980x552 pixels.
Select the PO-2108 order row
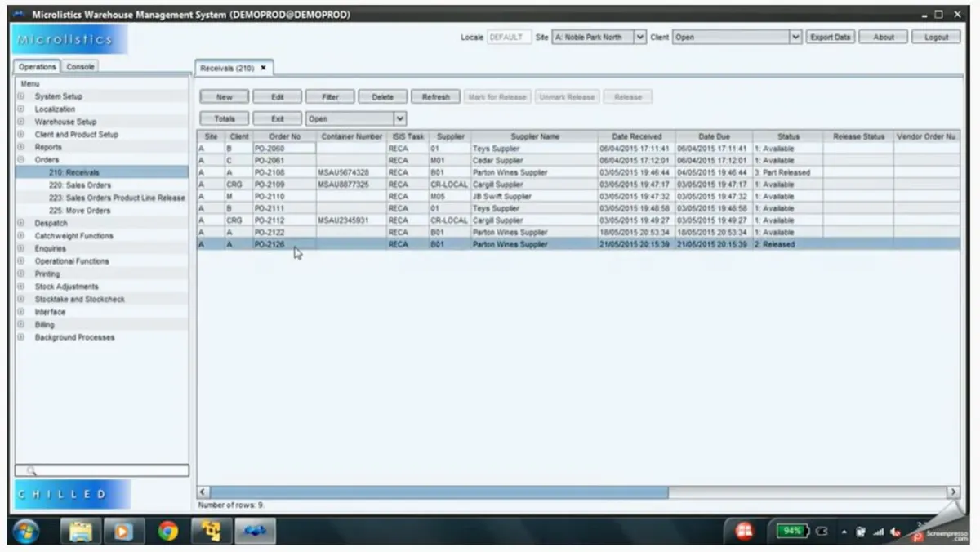(578, 173)
